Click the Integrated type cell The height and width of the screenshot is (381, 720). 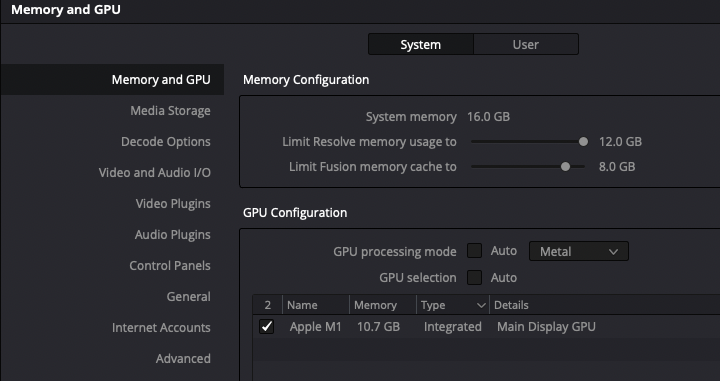point(452,326)
